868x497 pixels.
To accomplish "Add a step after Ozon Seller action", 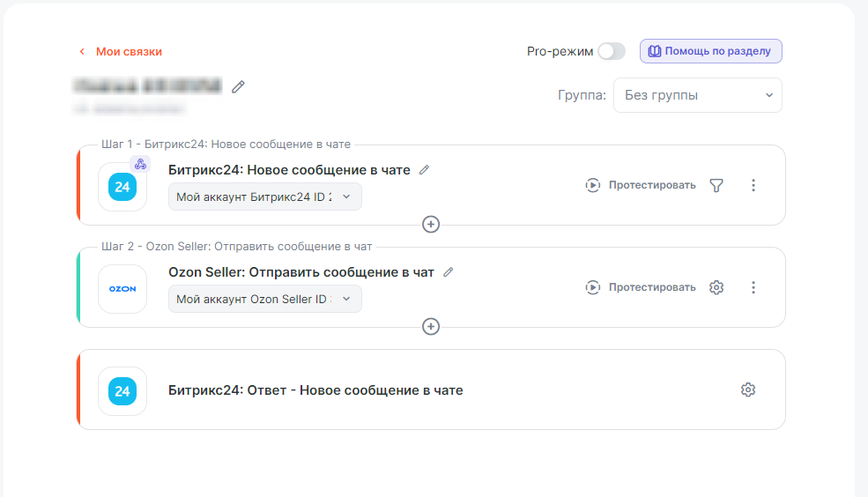I will point(431,326).
